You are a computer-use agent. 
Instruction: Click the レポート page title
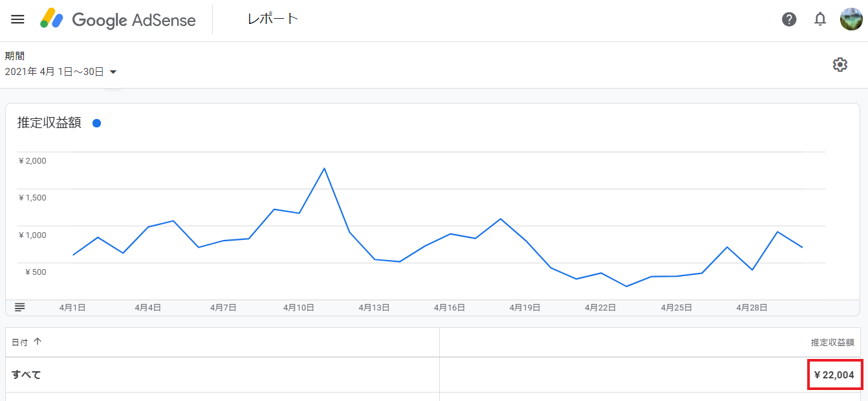point(272,19)
